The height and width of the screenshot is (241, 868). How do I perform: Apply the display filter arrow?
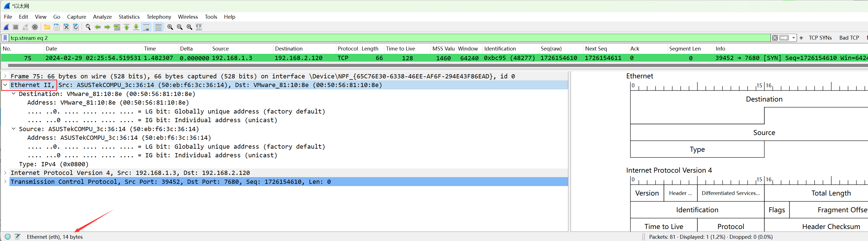tap(784, 38)
